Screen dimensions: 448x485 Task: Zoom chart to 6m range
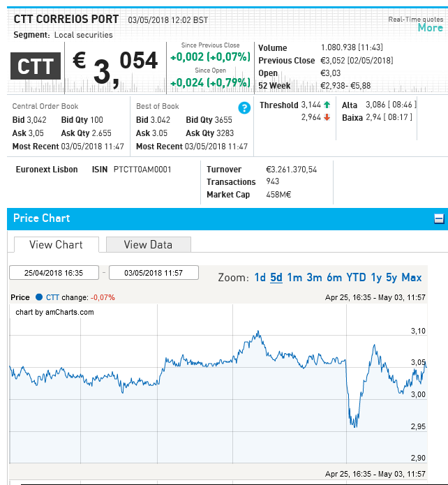334,278
